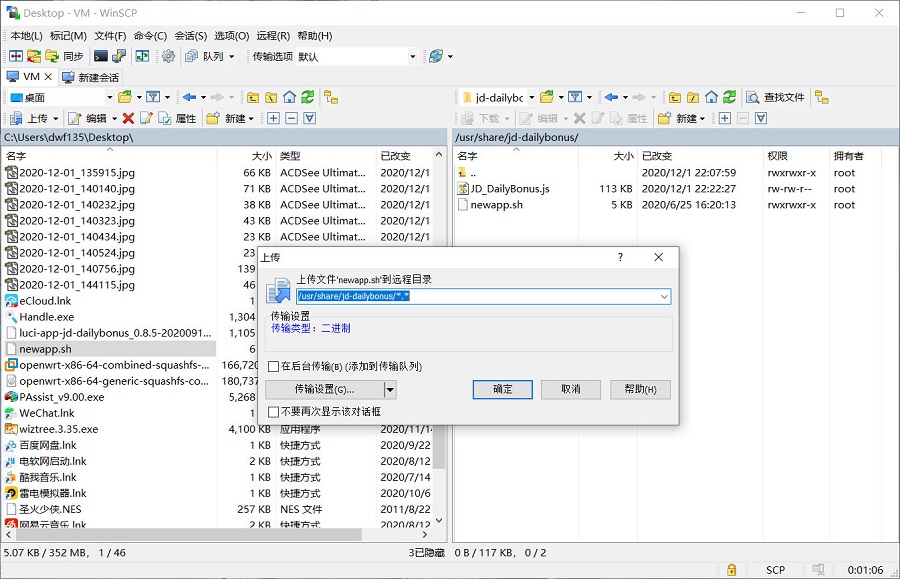Open the preferences gear icon
Image resolution: width=900 pixels, height=579 pixels.
tap(168, 56)
